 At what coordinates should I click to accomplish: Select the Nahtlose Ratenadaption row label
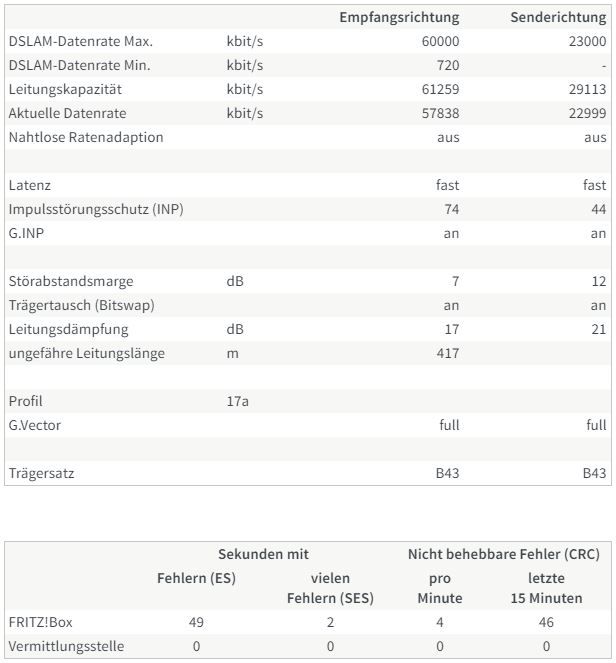coord(86,137)
